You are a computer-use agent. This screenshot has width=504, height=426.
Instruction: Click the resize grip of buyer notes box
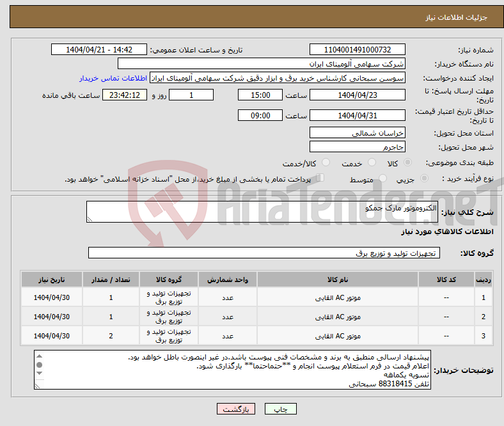37,386
